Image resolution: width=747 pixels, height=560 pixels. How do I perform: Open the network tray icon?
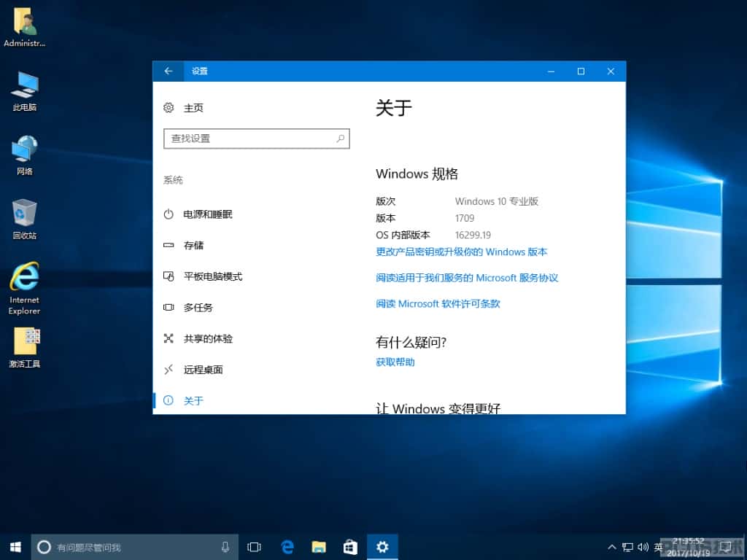pyautogui.click(x=627, y=547)
